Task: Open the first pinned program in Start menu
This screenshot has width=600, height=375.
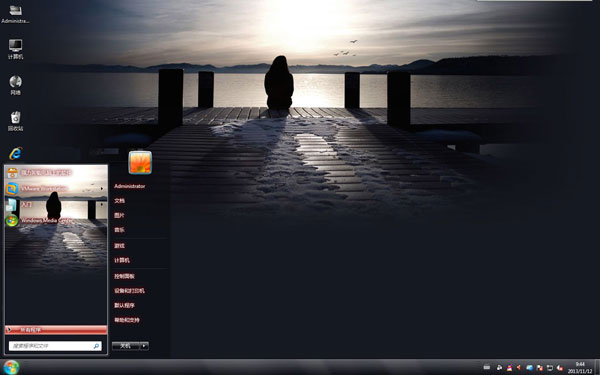Action: click(x=55, y=173)
